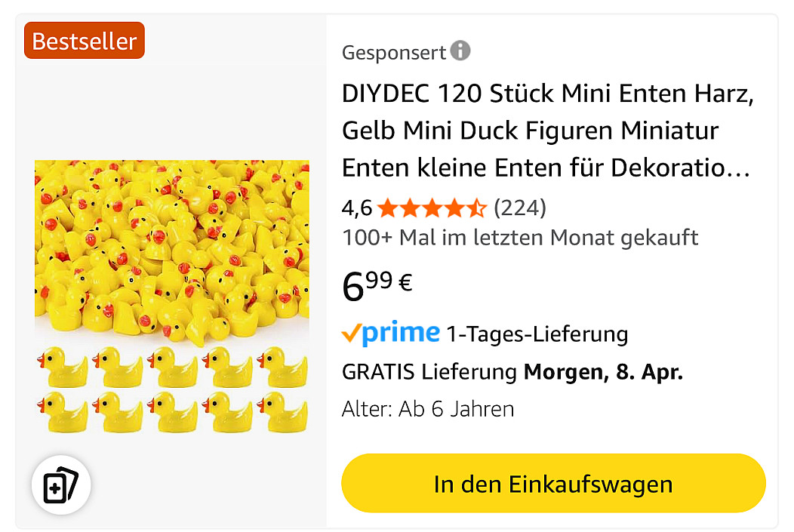The width and height of the screenshot is (794, 532).
Task: Open the DIYDEC 120 Stück Mini Enten title
Action: (548, 131)
